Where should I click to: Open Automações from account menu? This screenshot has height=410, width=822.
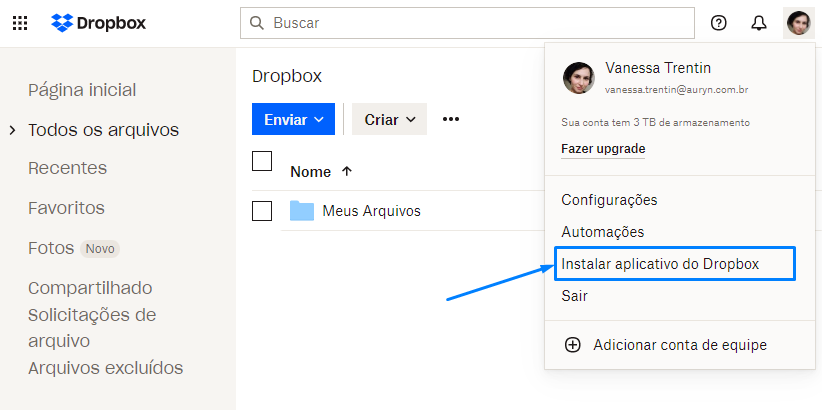[602, 232]
